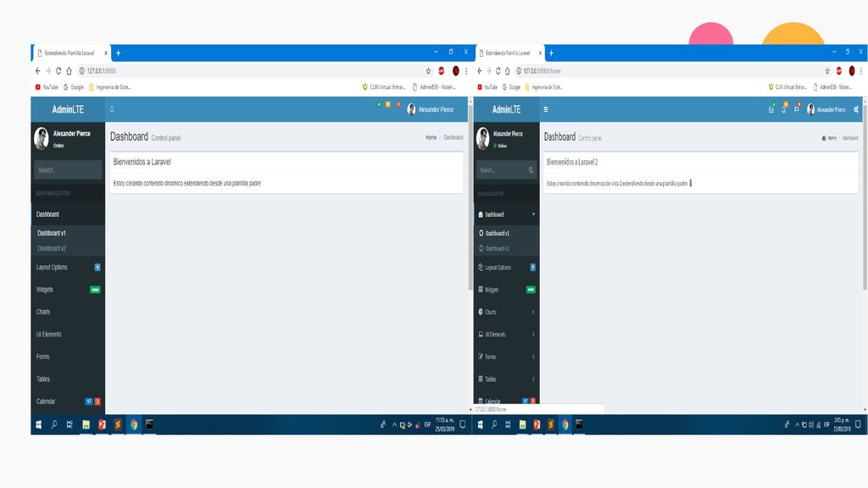Image resolution: width=868 pixels, height=488 pixels.
Task: Click Windows Start button in left taskbar
Action: tap(38, 424)
